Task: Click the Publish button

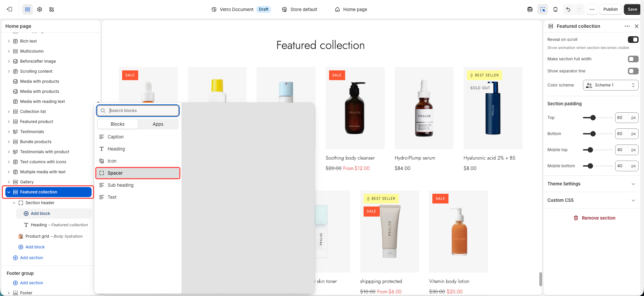Action: pyautogui.click(x=610, y=9)
